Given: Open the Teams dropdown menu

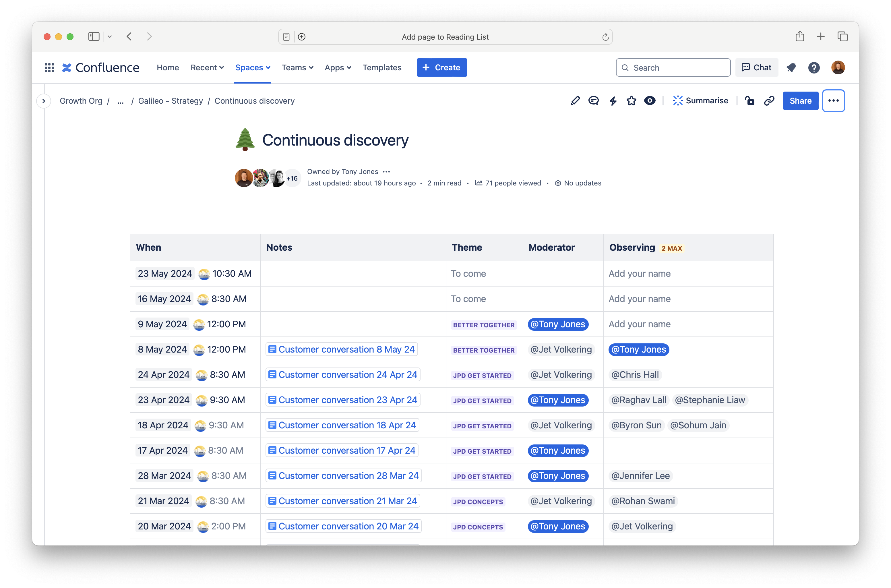Looking at the screenshot, I should [x=297, y=67].
